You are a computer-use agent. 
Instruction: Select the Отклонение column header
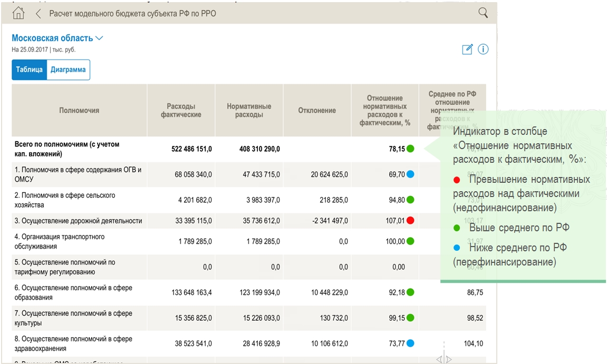tap(317, 110)
